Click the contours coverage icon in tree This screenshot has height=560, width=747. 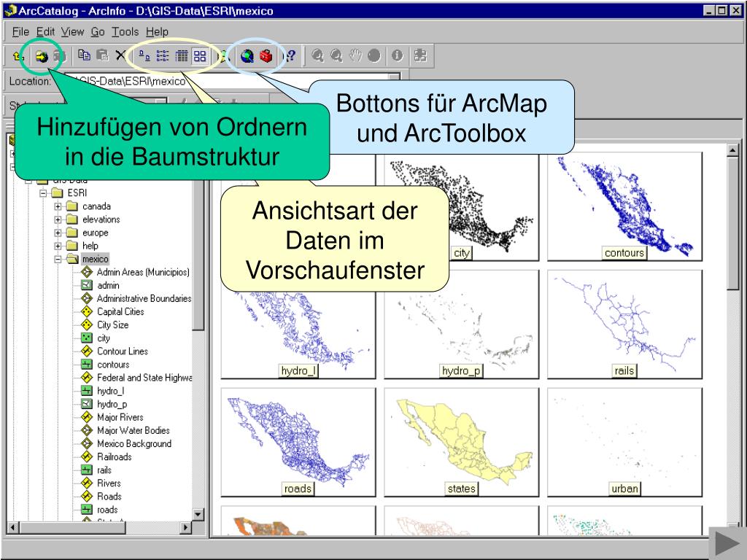[x=86, y=365]
